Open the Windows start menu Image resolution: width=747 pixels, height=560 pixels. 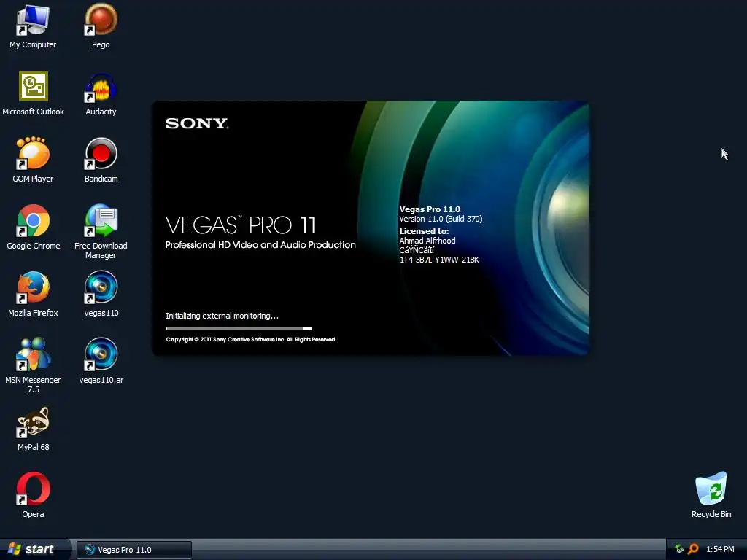(x=34, y=550)
